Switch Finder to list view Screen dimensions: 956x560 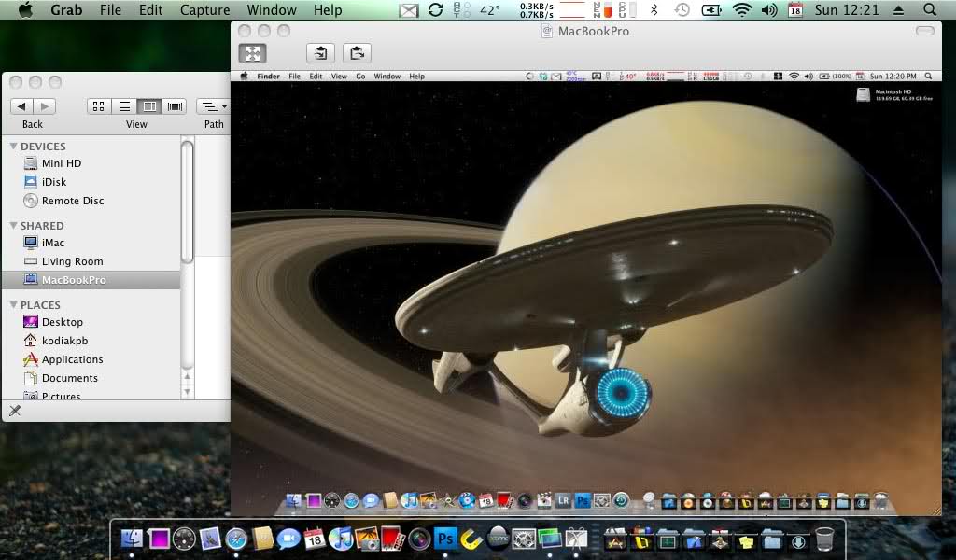pos(124,106)
